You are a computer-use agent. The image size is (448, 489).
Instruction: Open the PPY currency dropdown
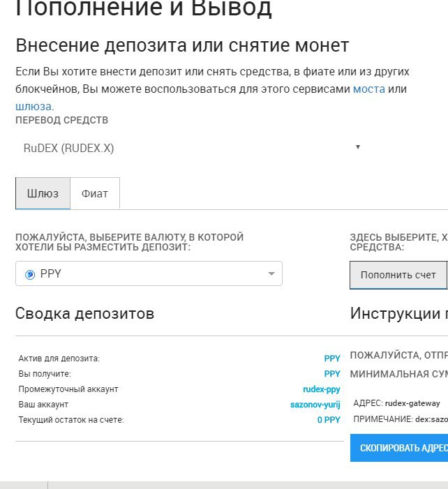click(x=149, y=273)
